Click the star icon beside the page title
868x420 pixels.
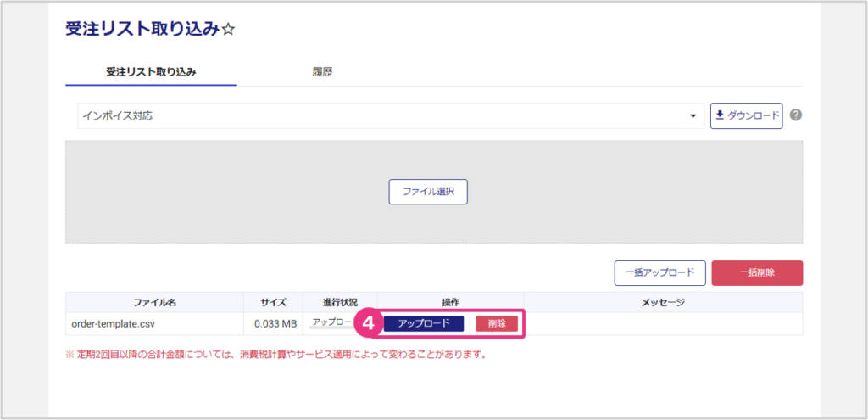[228, 30]
